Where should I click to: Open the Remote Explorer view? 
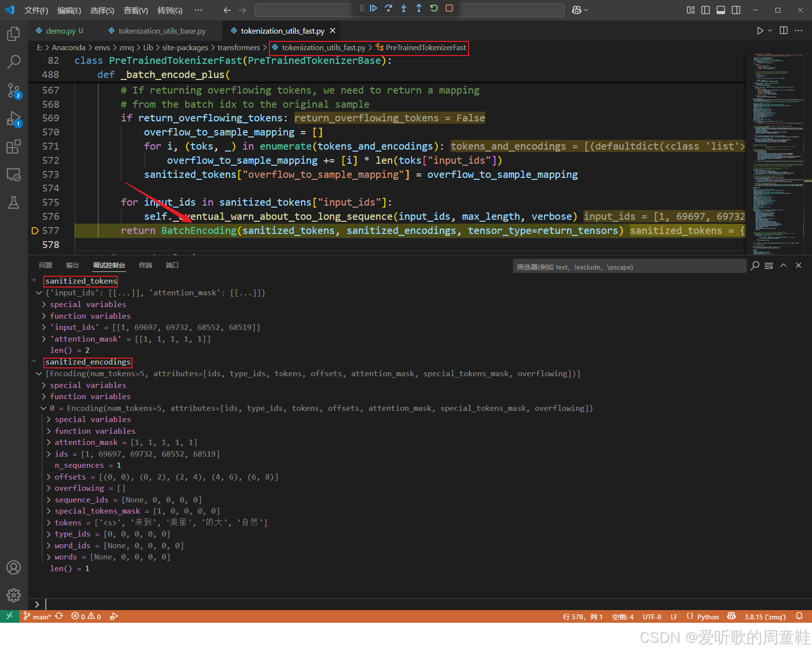14,174
